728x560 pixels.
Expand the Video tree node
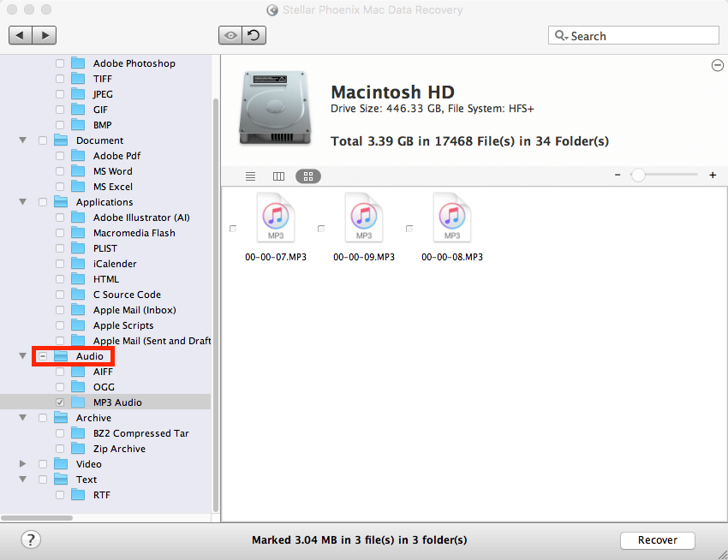(x=22, y=464)
